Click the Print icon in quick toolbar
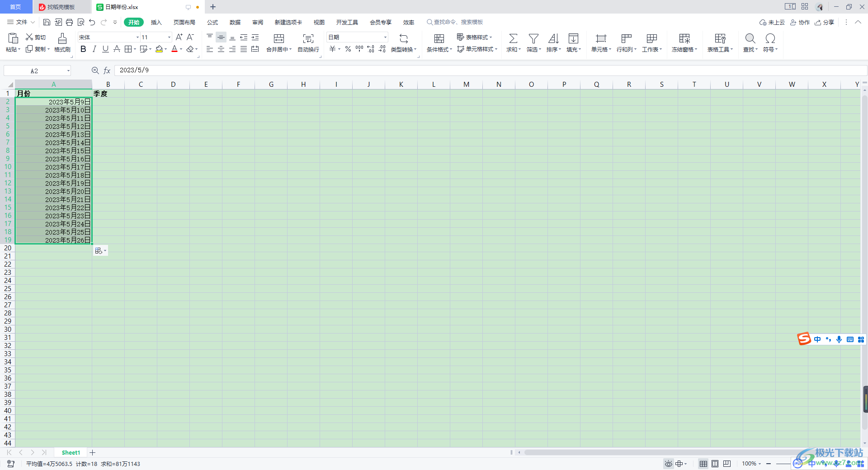Image resolution: width=868 pixels, height=470 pixels. (x=69, y=22)
